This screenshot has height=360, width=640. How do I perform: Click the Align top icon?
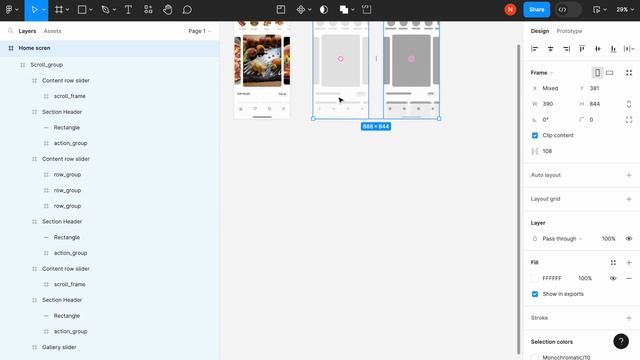coord(582,49)
